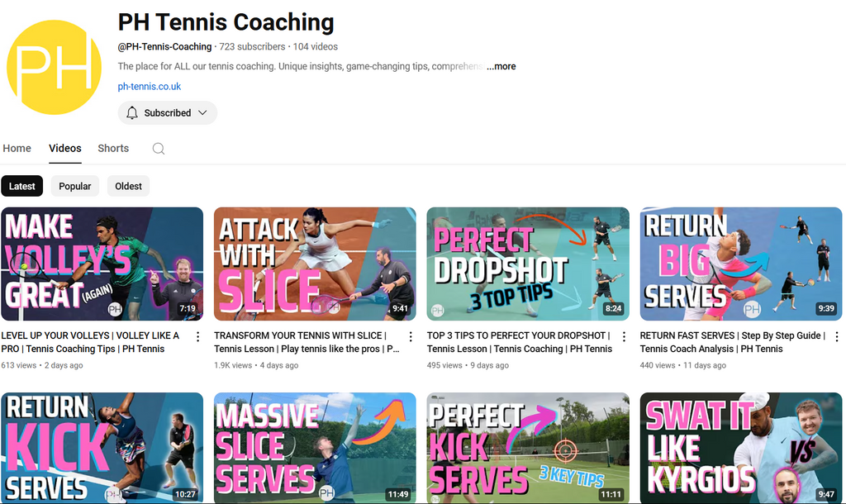Screen dimensions: 846x504
Task: Switch to the Shorts tab
Action: (x=113, y=149)
